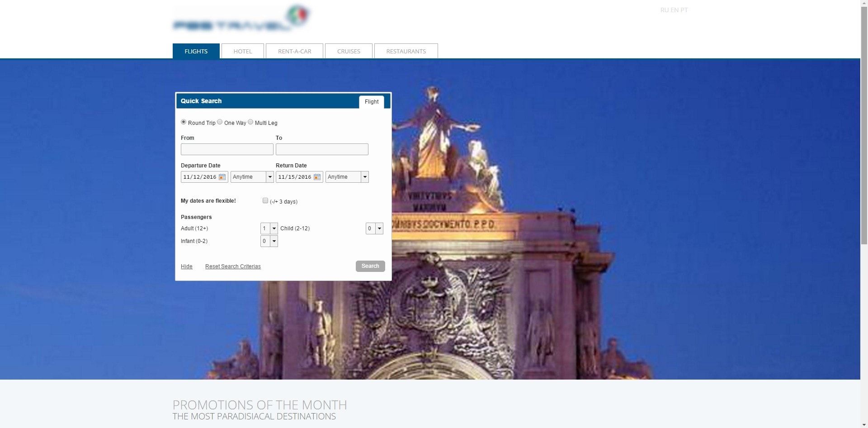868x428 pixels.
Task: Click the Hide link
Action: pos(187,266)
